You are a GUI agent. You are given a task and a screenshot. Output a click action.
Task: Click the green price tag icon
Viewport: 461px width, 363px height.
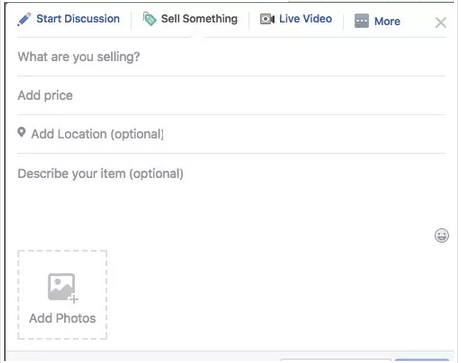click(149, 19)
